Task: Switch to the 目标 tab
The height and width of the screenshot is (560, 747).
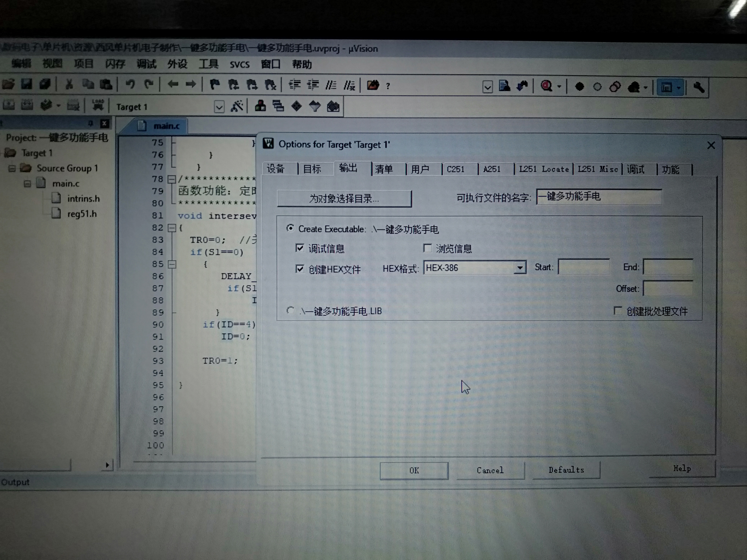Action: pos(312,168)
